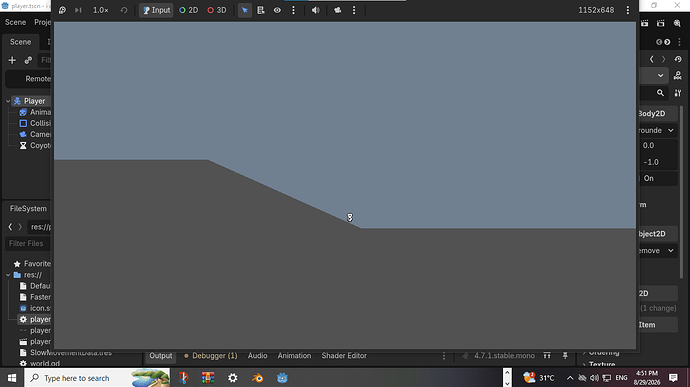Click inspector history back chevron
The height and width of the screenshot is (387, 690).
pyautogui.click(x=652, y=59)
